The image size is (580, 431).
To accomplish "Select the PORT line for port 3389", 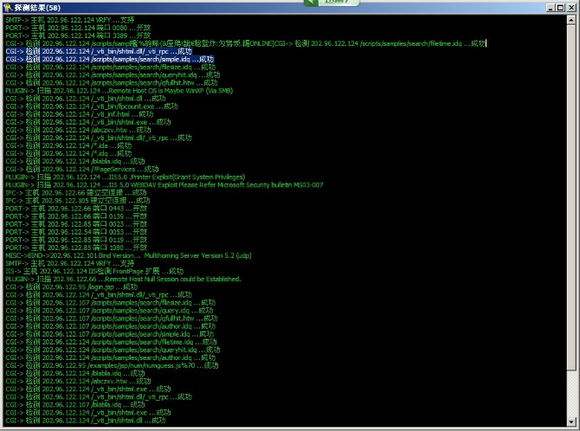I will click(x=78, y=36).
